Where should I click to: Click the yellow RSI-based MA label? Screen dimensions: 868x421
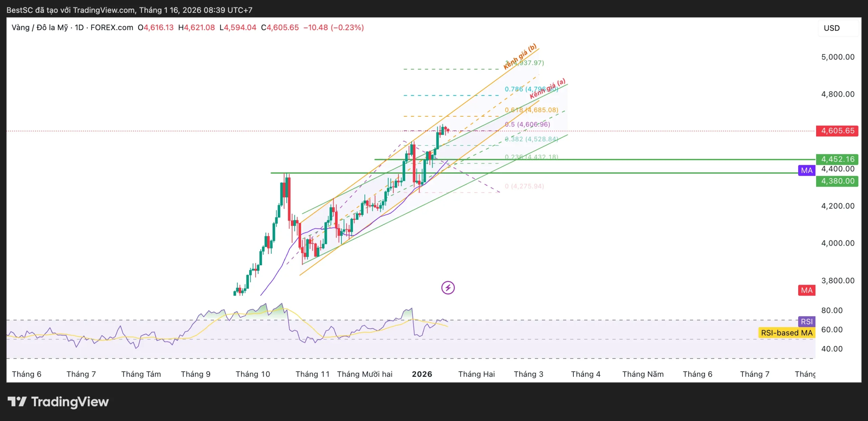[787, 333]
